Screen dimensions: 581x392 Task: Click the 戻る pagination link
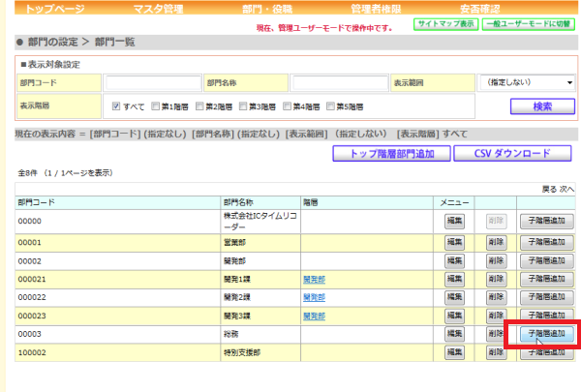point(549,190)
